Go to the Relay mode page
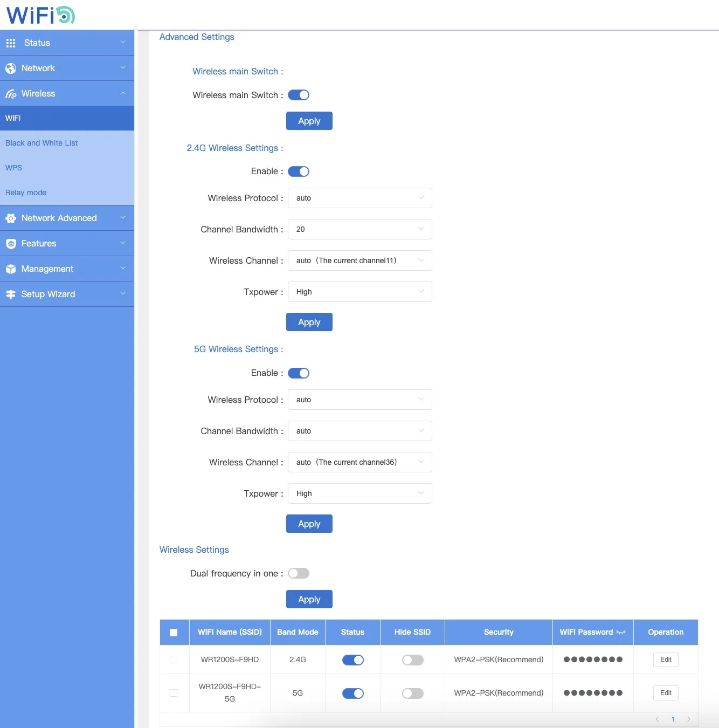Viewport: 719px width, 728px height. 26,193
